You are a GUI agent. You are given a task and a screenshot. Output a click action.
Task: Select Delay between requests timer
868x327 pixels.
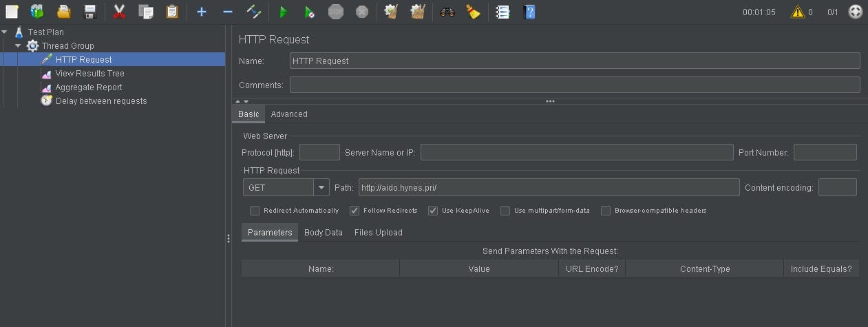point(100,101)
